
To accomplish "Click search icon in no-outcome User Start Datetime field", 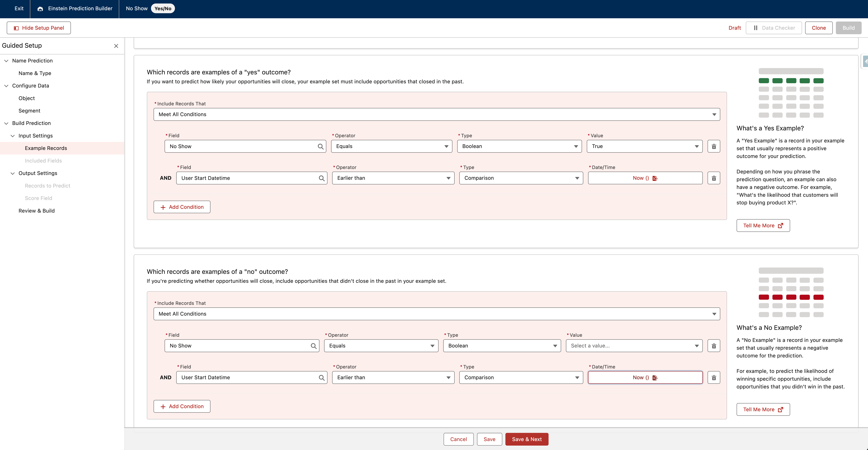I will [x=322, y=378].
